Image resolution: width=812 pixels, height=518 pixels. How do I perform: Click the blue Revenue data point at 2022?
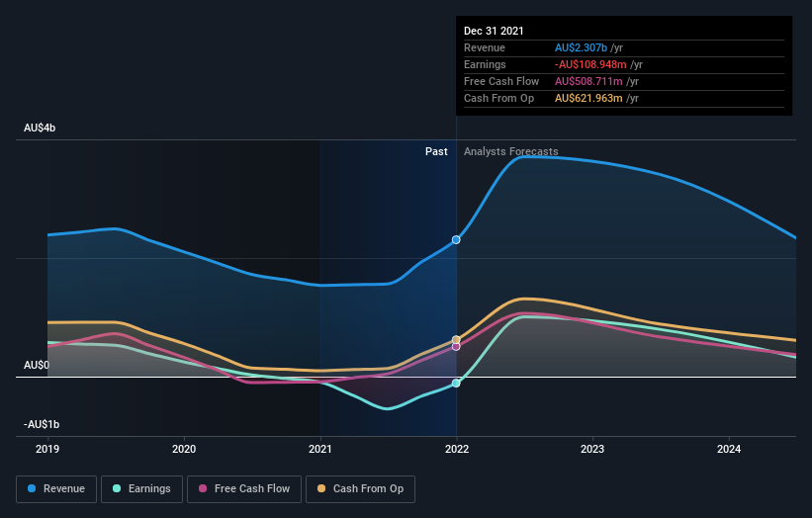click(456, 239)
